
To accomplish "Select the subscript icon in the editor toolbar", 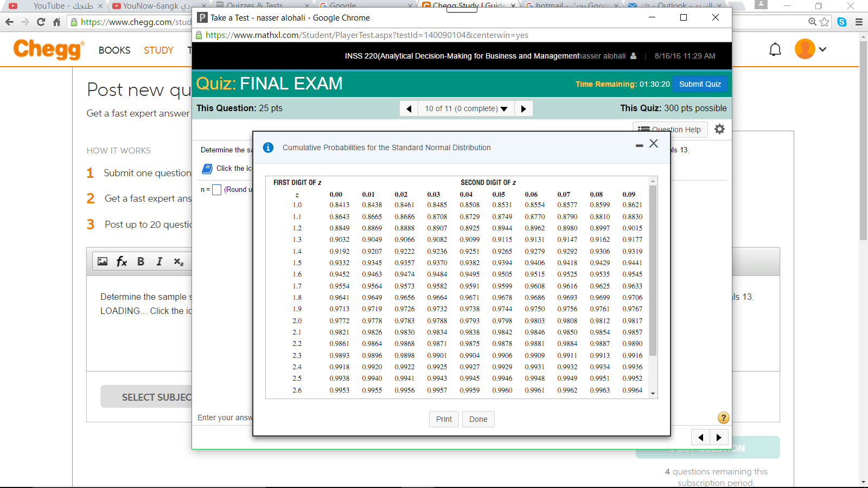I will (177, 262).
